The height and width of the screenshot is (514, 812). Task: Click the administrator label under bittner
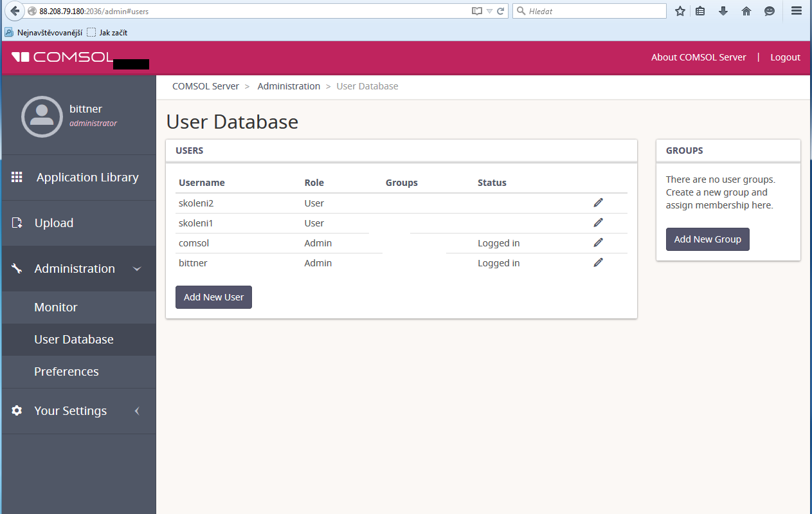[x=93, y=123]
